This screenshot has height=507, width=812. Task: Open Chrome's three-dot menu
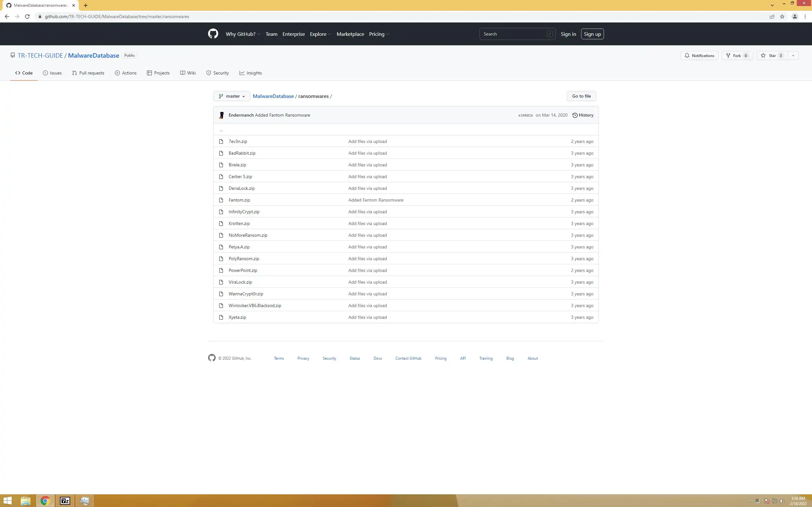(805, 16)
